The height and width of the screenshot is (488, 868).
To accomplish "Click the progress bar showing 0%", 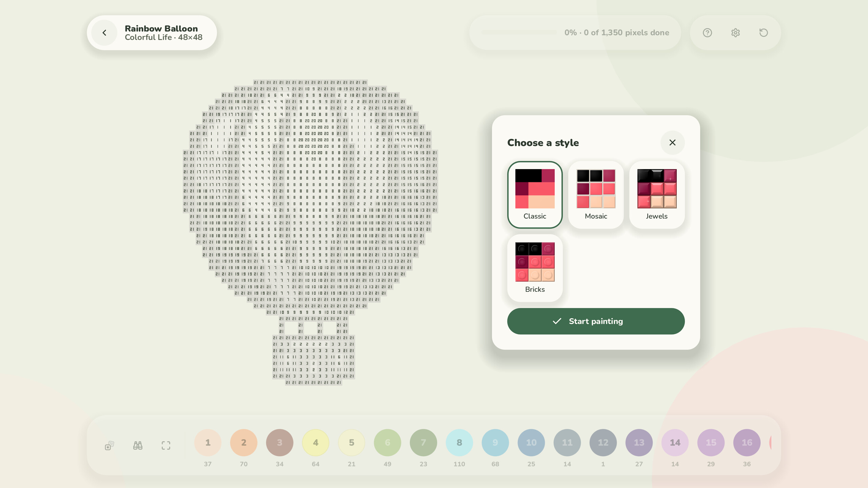I will click(519, 33).
